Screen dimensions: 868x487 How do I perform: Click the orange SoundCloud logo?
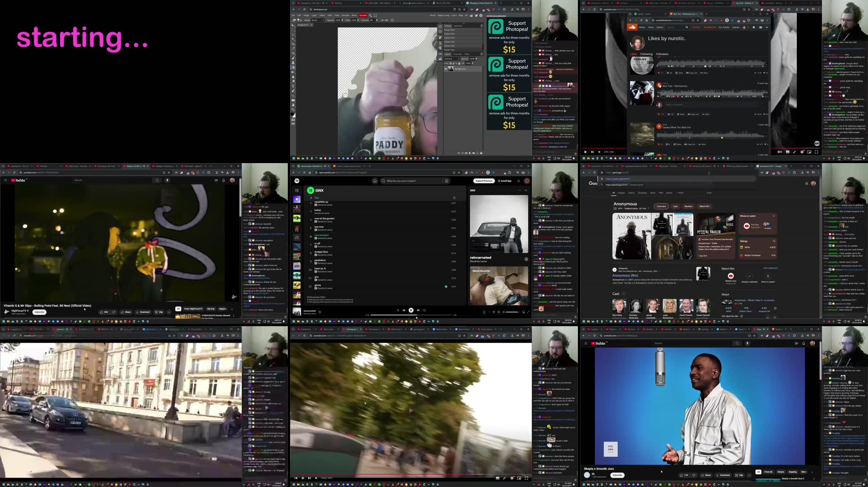[x=632, y=27]
